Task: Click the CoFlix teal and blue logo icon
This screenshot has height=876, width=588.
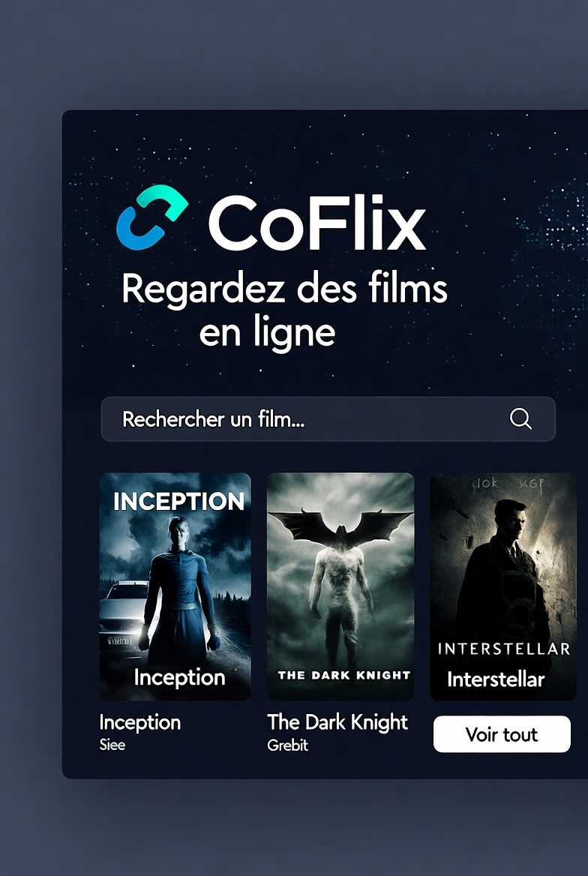Action: click(x=152, y=217)
